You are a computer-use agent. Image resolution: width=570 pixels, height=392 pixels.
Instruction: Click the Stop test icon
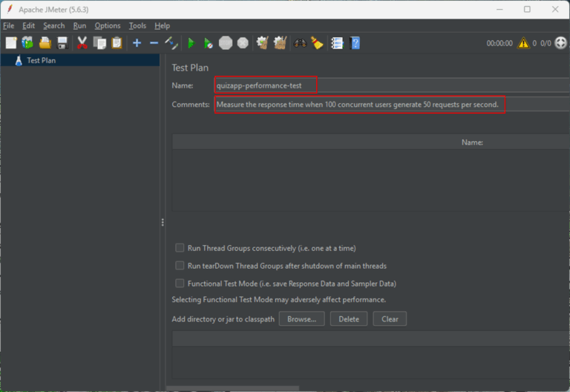coord(226,43)
